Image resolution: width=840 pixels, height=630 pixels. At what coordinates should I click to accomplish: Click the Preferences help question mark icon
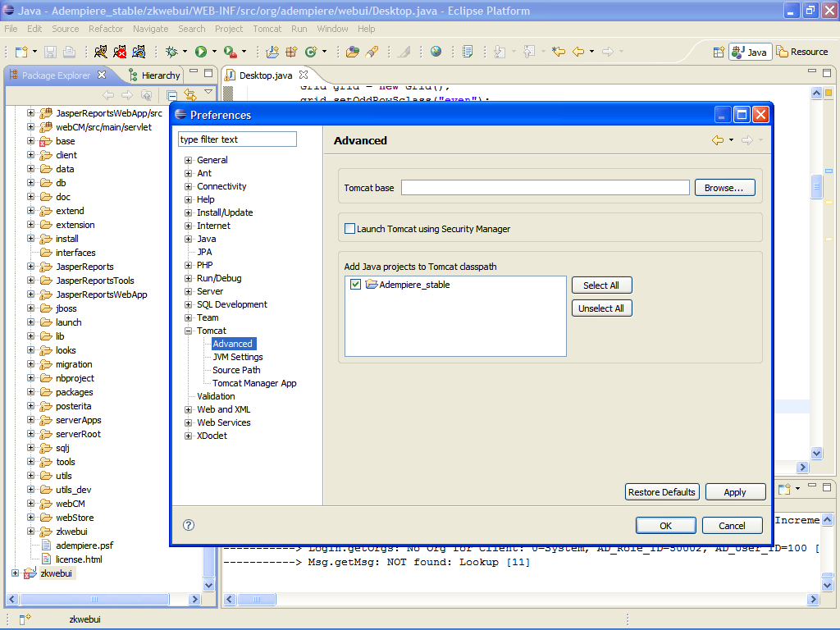tap(189, 525)
